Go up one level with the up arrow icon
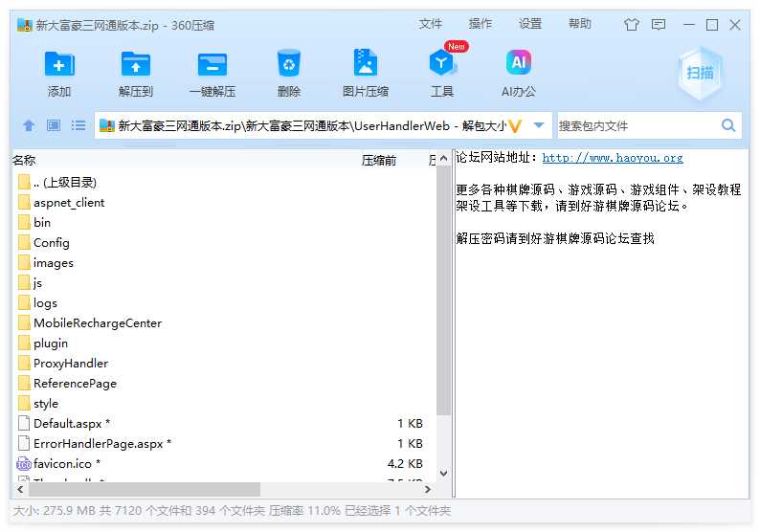The image size is (760, 532). click(x=29, y=126)
